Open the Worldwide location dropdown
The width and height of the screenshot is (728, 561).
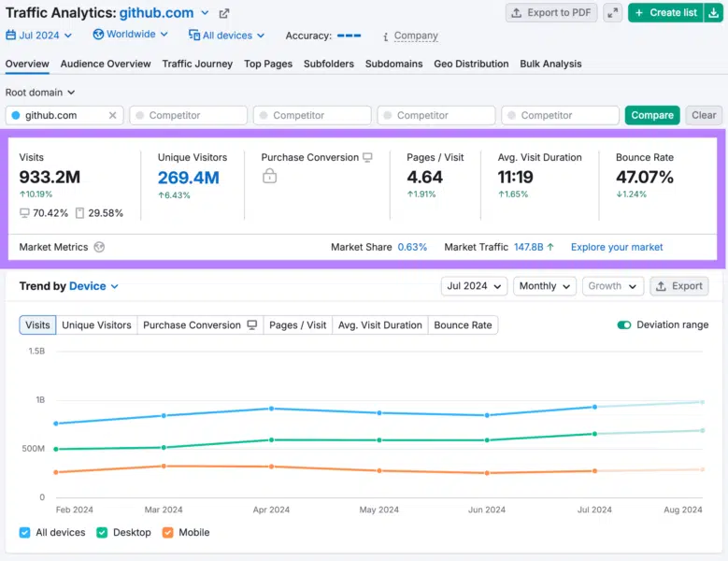coord(131,35)
